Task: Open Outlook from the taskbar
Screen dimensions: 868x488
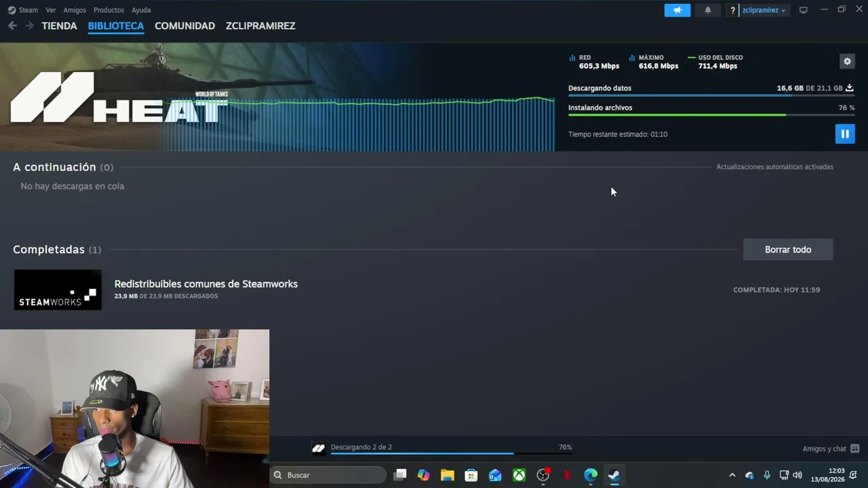Action: coord(495,475)
